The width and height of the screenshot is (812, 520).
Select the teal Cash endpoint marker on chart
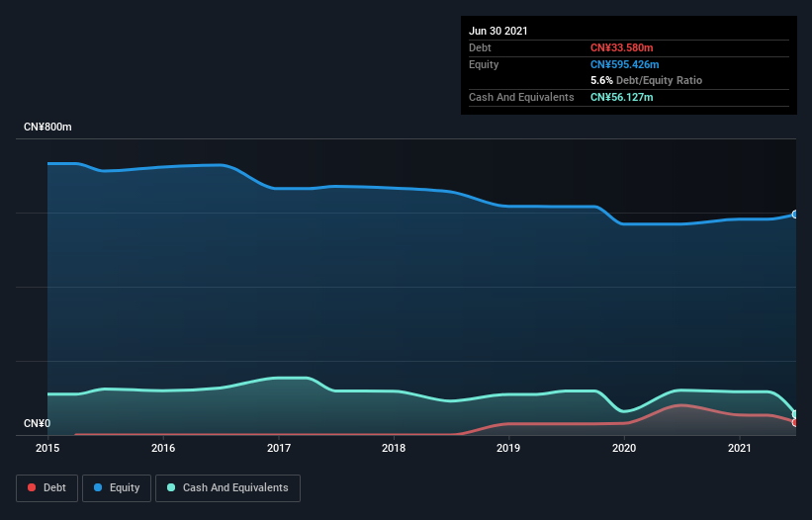795,414
